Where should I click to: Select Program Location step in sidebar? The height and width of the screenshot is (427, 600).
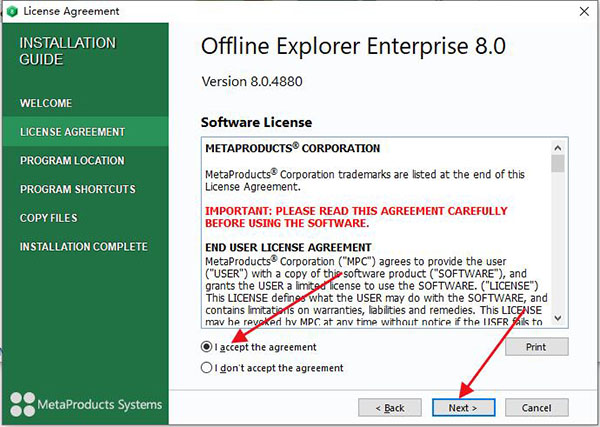(x=72, y=160)
